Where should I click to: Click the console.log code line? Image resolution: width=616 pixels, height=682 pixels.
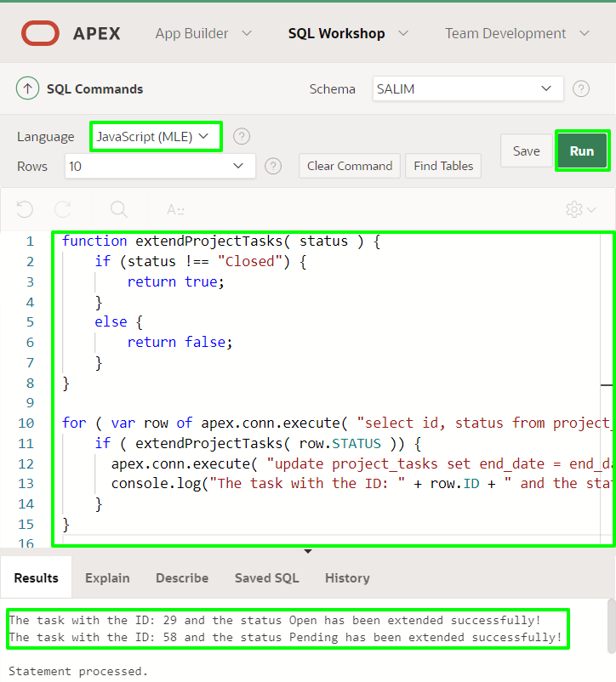pos(361,483)
